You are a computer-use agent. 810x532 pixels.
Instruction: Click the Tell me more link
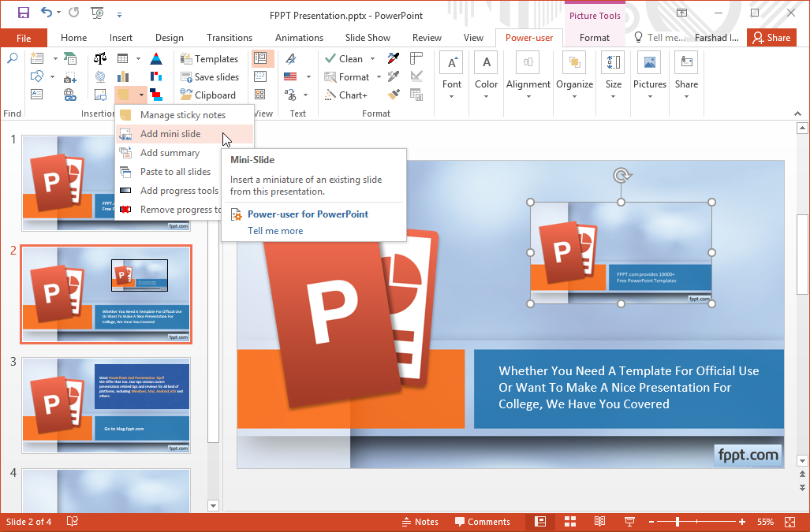pyautogui.click(x=275, y=231)
